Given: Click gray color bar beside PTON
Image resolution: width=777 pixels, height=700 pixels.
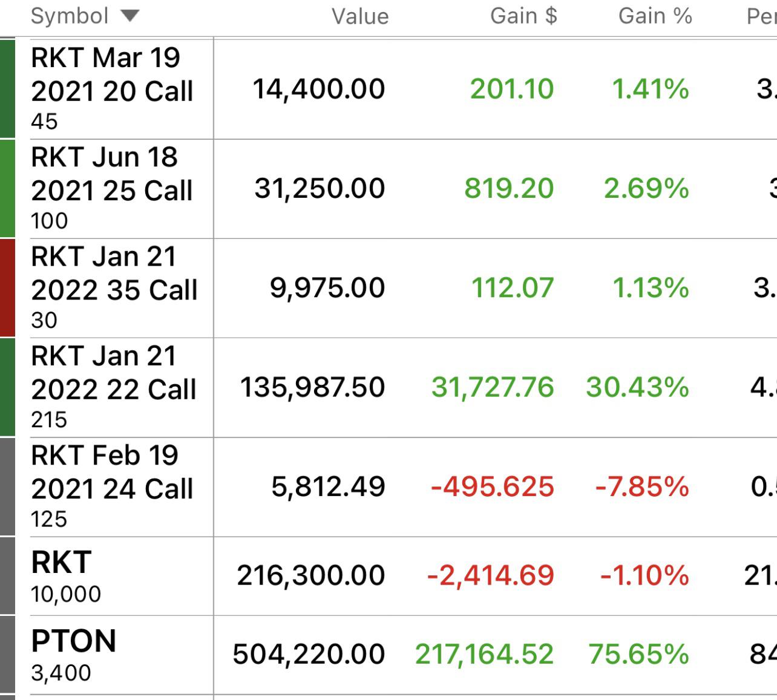Looking at the screenshot, I should (7, 655).
